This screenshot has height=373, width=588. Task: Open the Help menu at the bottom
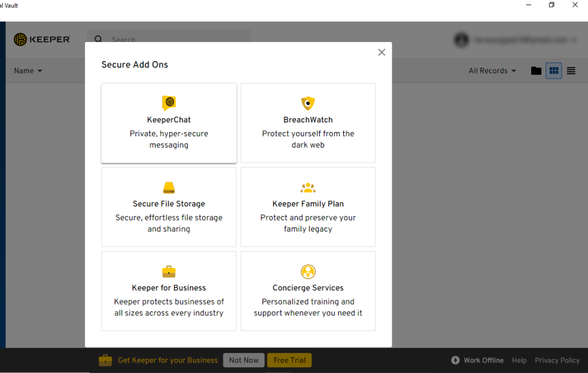(x=519, y=360)
